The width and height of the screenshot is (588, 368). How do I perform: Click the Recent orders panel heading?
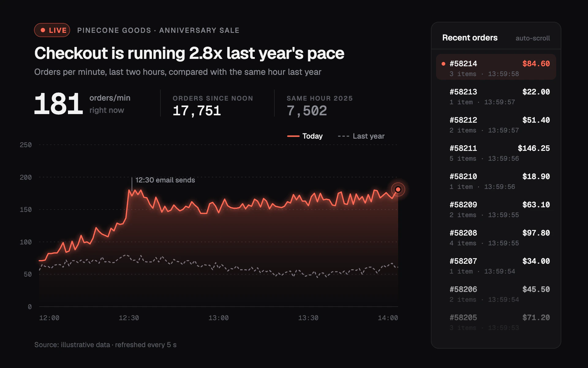pyautogui.click(x=470, y=38)
